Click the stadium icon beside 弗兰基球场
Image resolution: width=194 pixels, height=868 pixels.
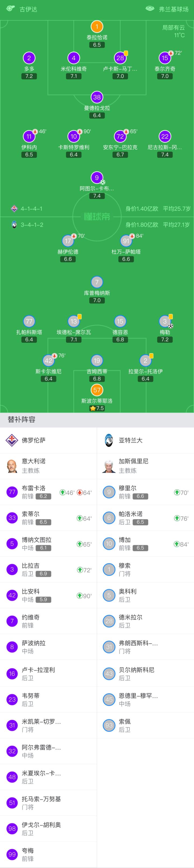[150, 8]
